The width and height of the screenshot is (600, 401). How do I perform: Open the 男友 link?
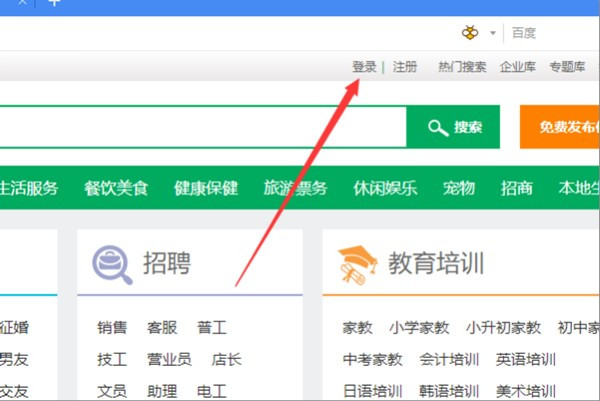tap(15, 360)
